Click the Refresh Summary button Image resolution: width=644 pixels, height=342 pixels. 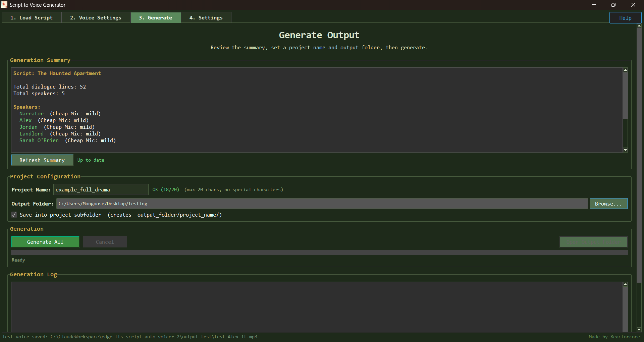[x=42, y=160]
